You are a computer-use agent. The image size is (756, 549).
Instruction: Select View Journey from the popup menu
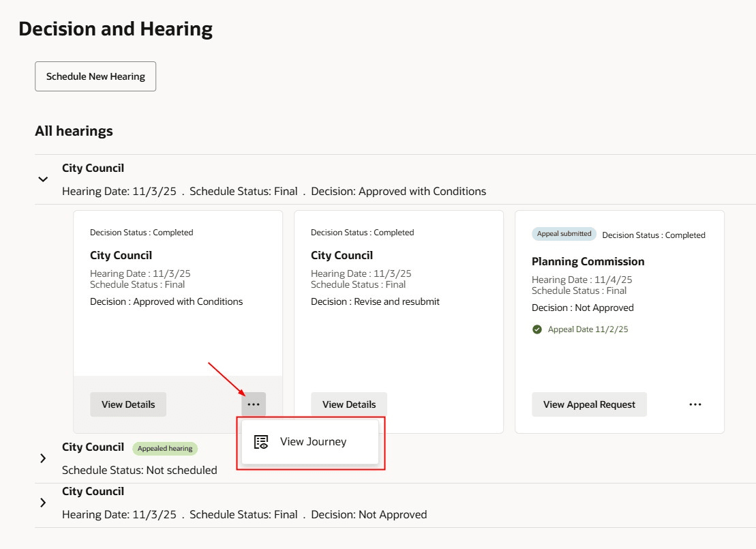[312, 441]
